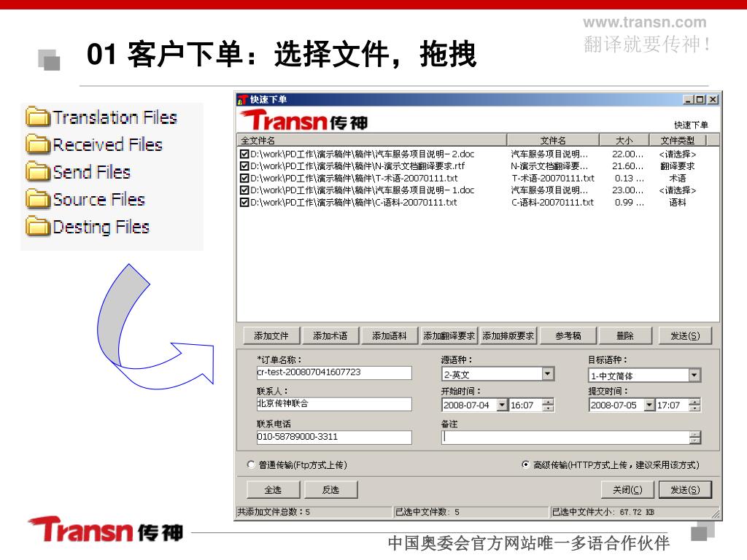The image size is (747, 560).
Task: Click file type <请选择> for 汽车服务项目说明-2.doc
Action: (x=678, y=155)
